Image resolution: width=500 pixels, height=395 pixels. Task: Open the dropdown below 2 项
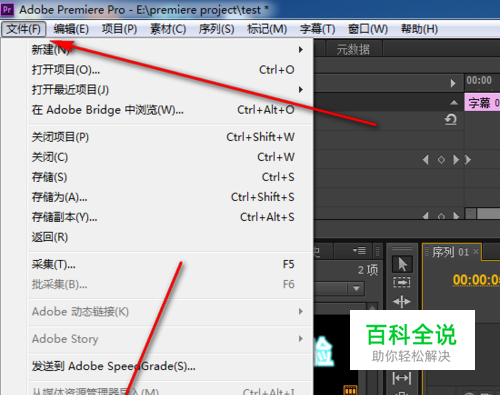[356, 288]
